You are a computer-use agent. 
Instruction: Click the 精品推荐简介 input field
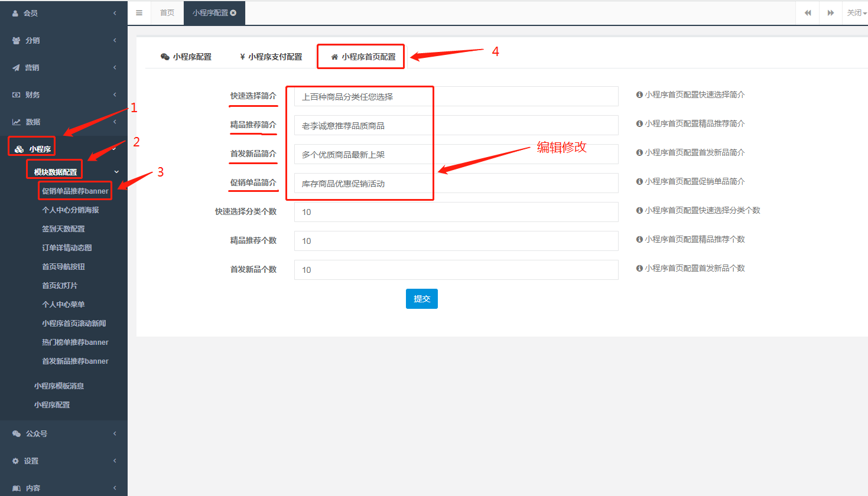click(456, 125)
